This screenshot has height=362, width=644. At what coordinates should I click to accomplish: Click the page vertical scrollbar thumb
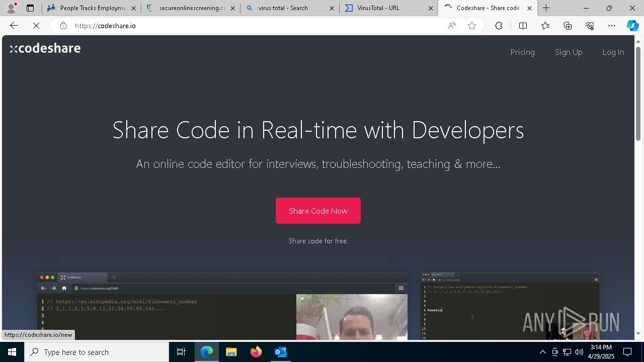[x=638, y=93]
